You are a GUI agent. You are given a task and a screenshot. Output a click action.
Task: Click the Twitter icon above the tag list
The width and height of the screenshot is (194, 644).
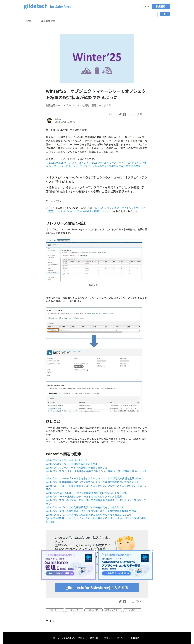(x=120, y=601)
